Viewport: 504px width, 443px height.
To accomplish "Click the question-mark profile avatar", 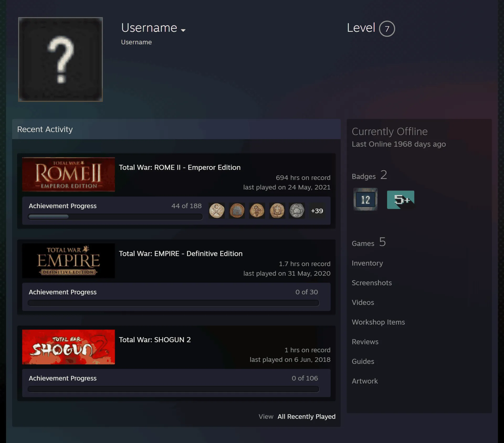I will pyautogui.click(x=60, y=59).
